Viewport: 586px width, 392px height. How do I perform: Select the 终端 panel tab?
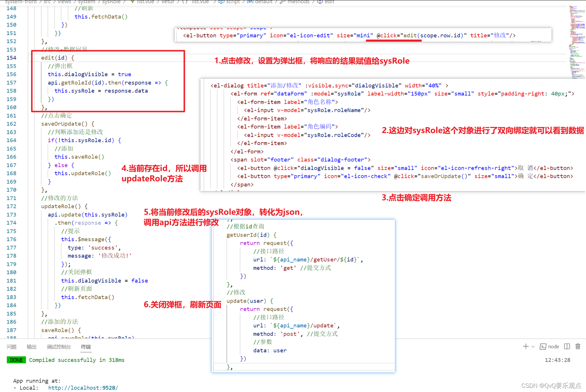86,347
